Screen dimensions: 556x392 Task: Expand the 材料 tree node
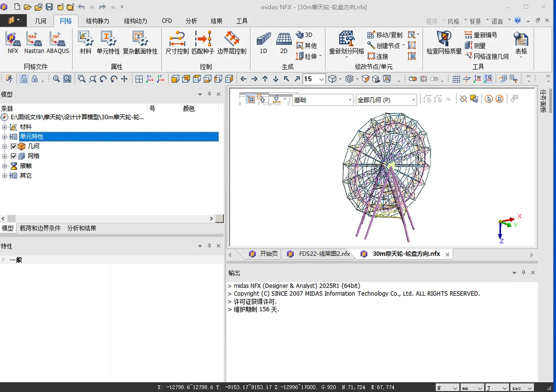coord(5,127)
